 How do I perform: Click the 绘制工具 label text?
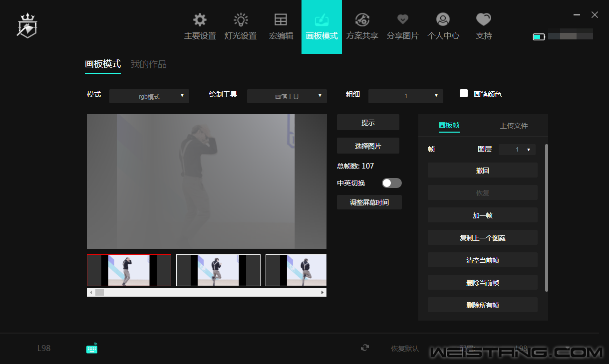(x=223, y=94)
